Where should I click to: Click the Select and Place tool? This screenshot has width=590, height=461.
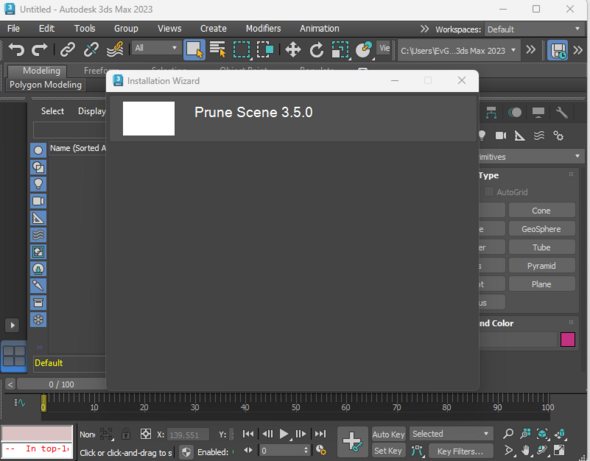coord(363,49)
